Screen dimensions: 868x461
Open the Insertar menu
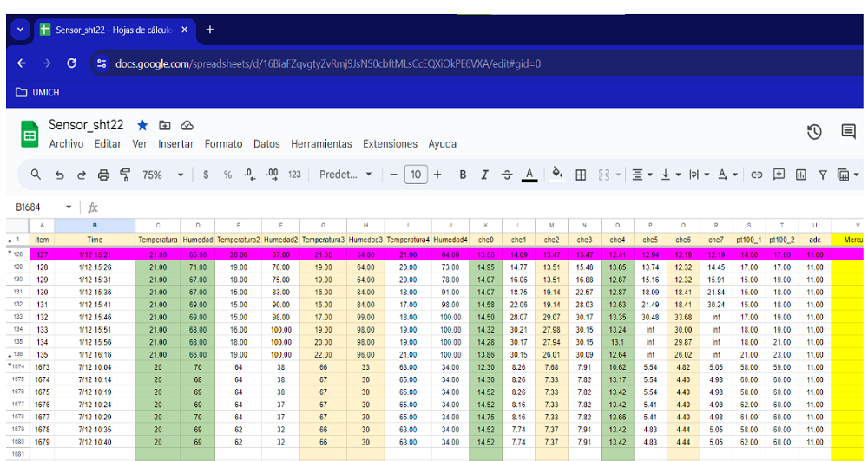coord(175,144)
